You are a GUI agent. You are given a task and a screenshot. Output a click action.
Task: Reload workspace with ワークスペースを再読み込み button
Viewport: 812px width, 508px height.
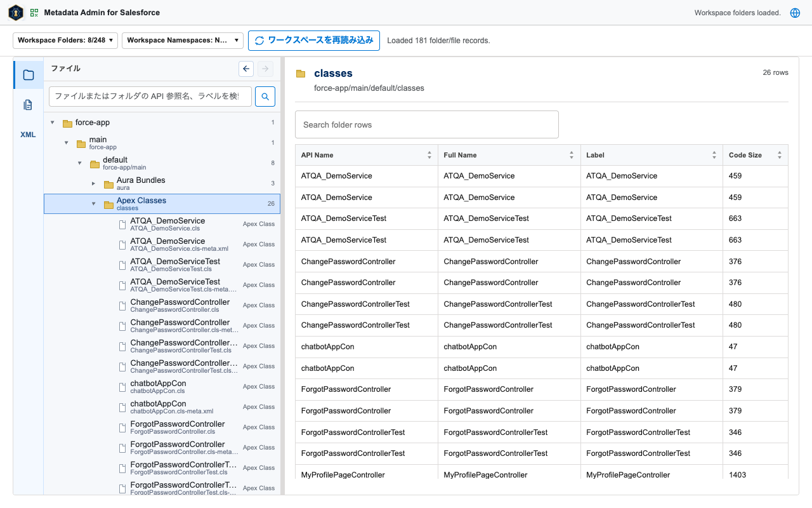tap(314, 40)
